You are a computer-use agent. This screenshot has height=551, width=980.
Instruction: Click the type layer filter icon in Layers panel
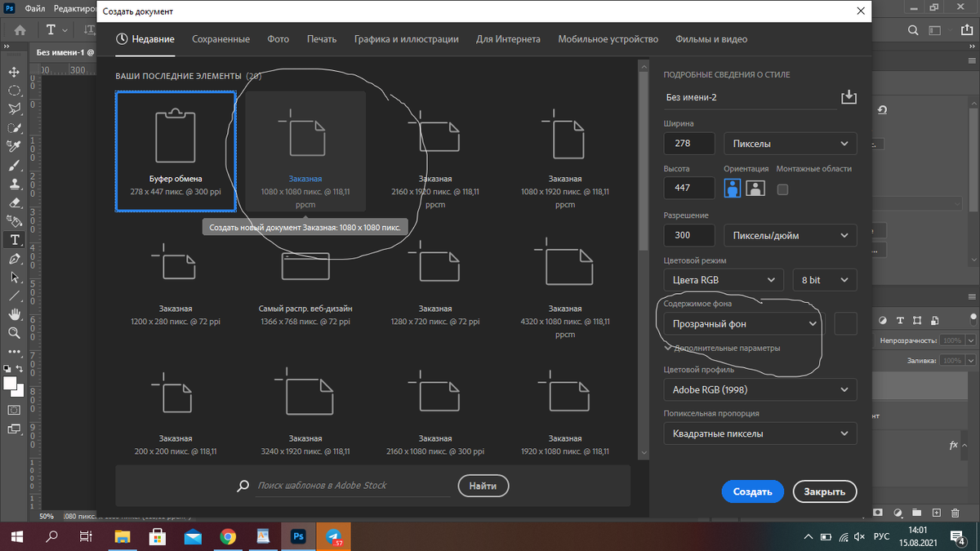pyautogui.click(x=901, y=321)
